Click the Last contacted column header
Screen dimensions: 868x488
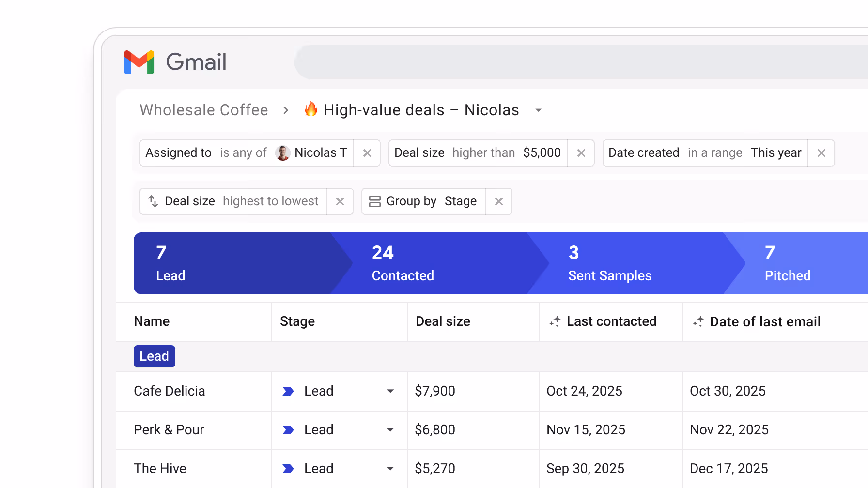[612, 321]
